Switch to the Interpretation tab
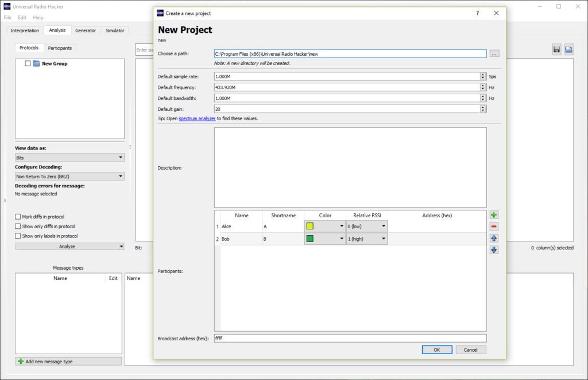 pyautogui.click(x=25, y=30)
